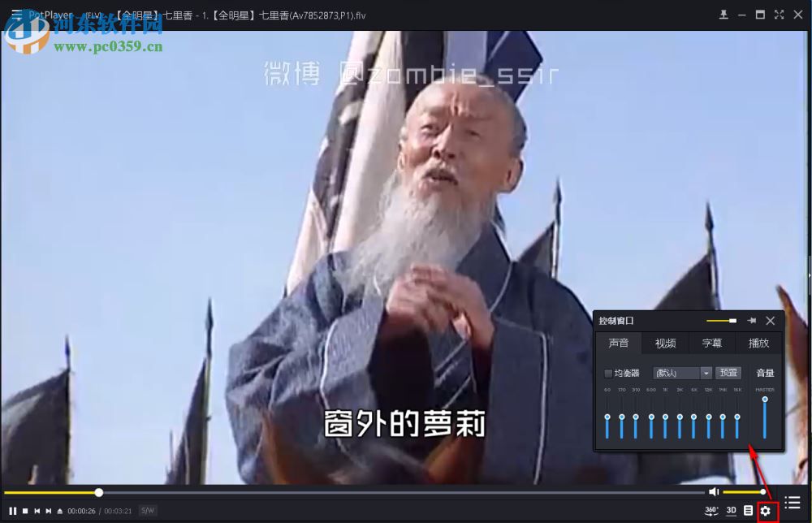Pin PotPlayer on top via titlebar pin
Image resolution: width=812 pixels, height=523 pixels.
[723, 14]
